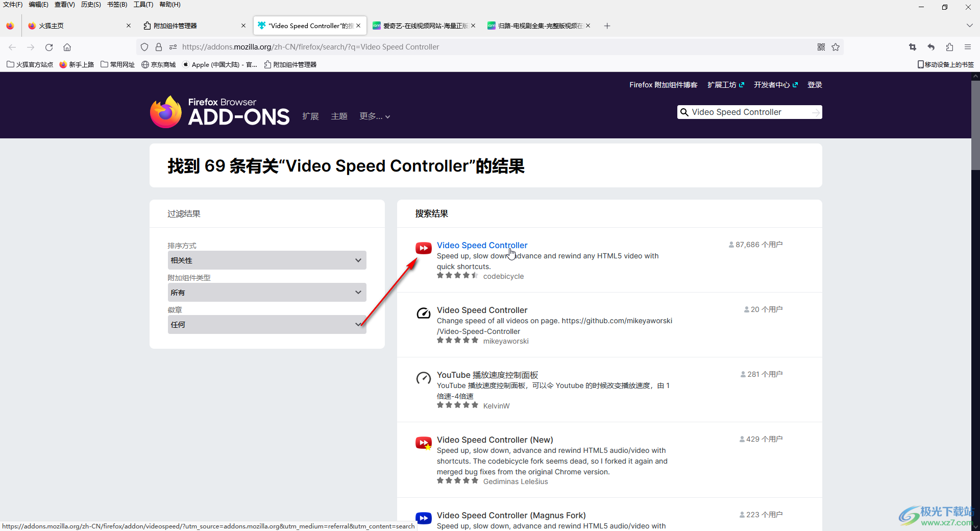Open the site security padlock info
The width and height of the screenshot is (980, 531).
[159, 47]
